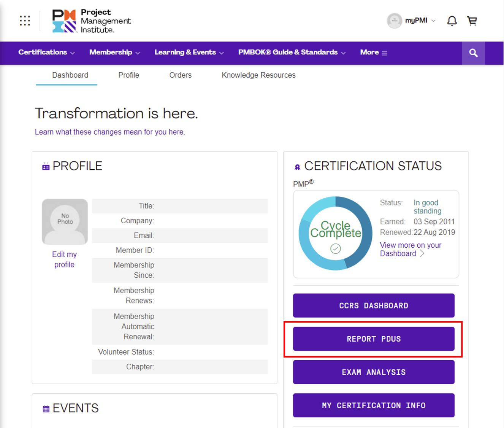The width and height of the screenshot is (504, 428).
Task: Click 'Learn what these changes mean' link
Action: [x=110, y=132]
